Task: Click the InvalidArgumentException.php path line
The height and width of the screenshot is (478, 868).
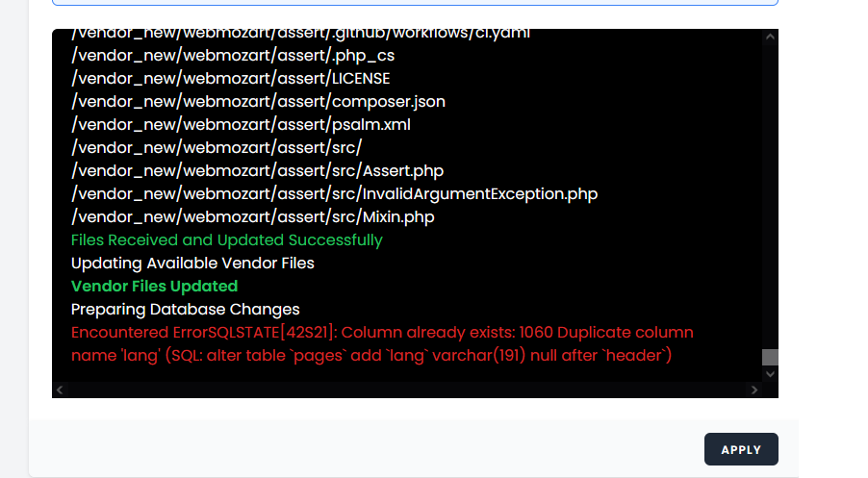Action: pyautogui.click(x=334, y=193)
